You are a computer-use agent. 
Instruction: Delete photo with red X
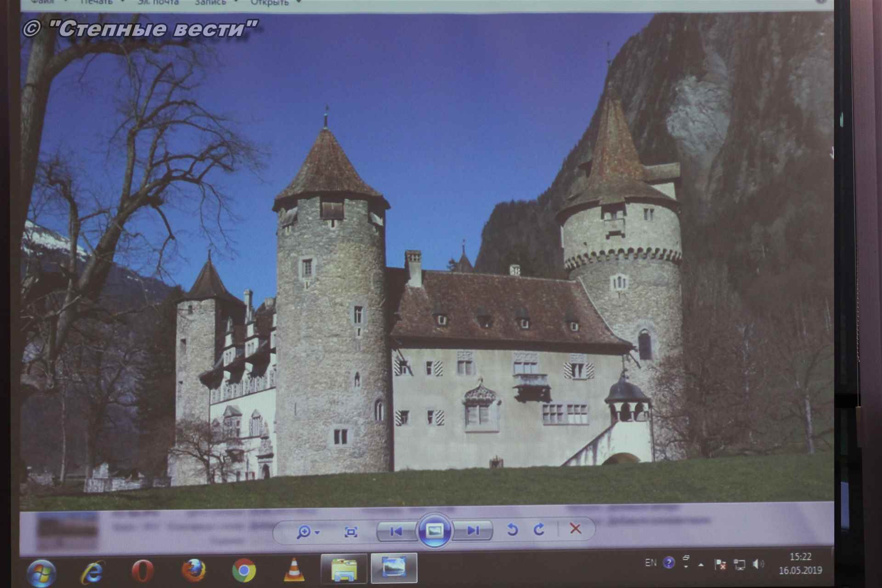[575, 529]
